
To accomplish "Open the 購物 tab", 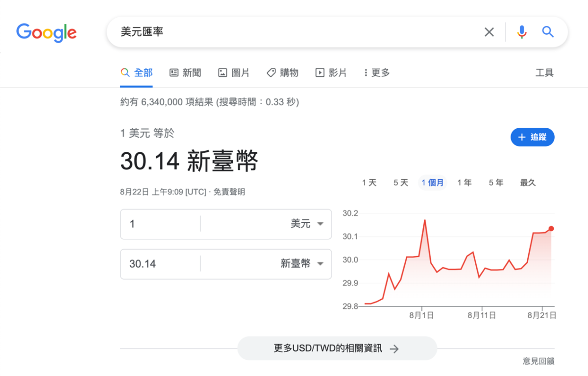I will click(282, 73).
